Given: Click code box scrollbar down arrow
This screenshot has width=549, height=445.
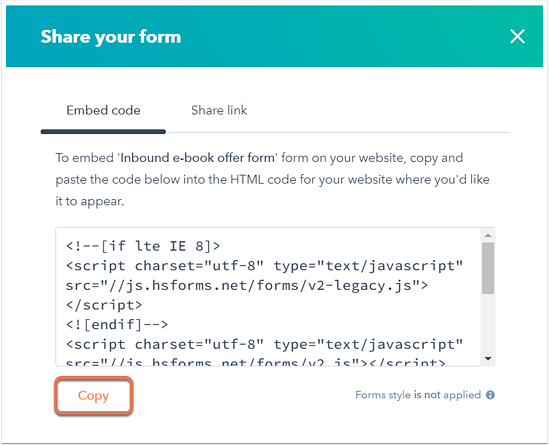Looking at the screenshot, I should pyautogui.click(x=488, y=359).
